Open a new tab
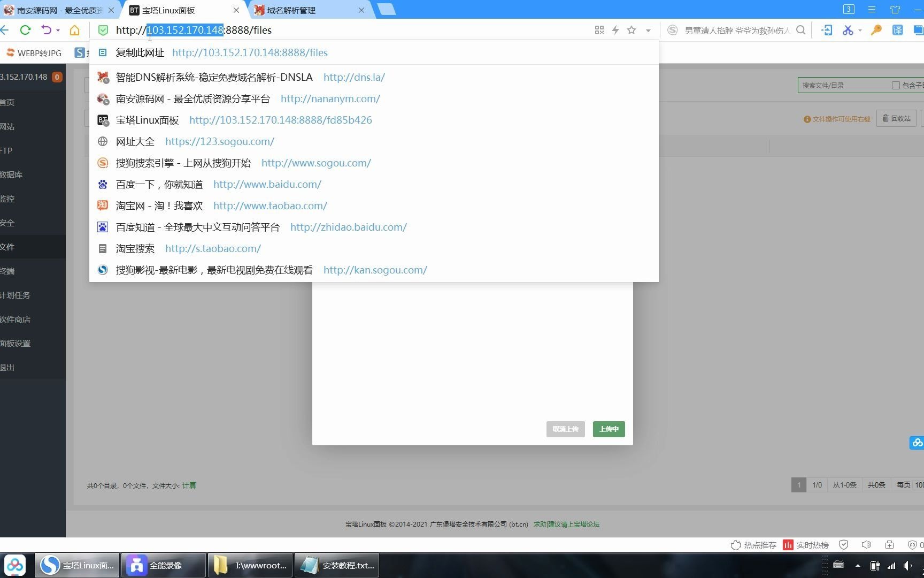This screenshot has height=578, width=924. coord(386,10)
